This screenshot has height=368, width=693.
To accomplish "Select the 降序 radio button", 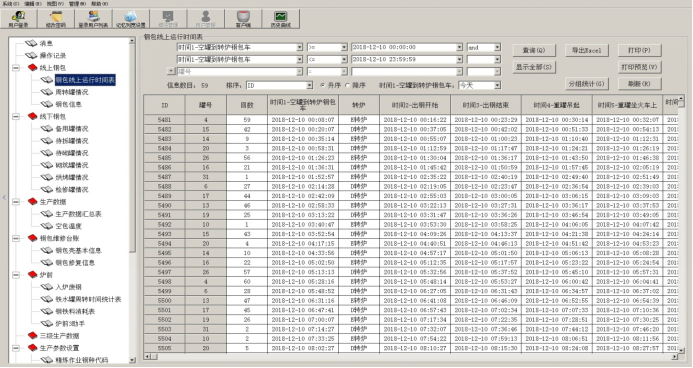I will click(347, 85).
